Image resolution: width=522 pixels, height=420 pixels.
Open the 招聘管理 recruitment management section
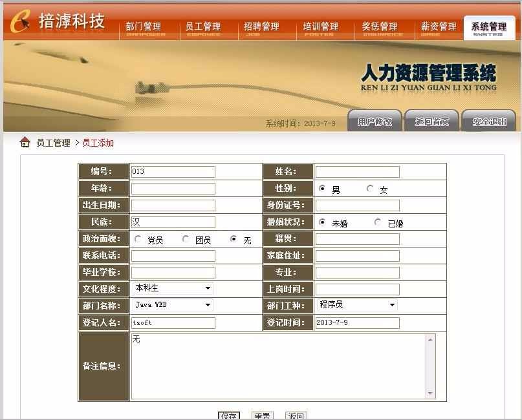(x=262, y=26)
